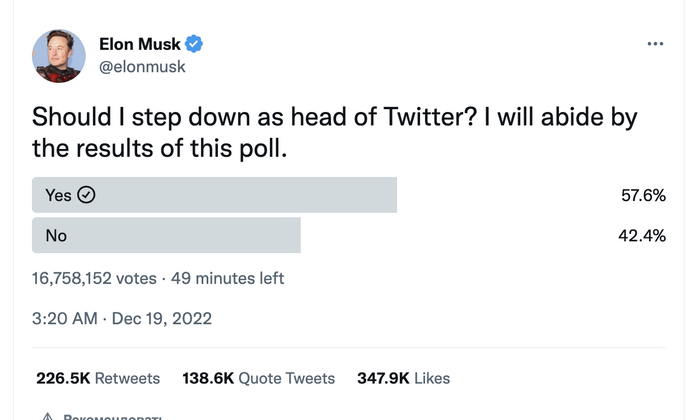Open Elon Musk's profile picture
Viewport: 700px width, 420px height.
coord(59,56)
